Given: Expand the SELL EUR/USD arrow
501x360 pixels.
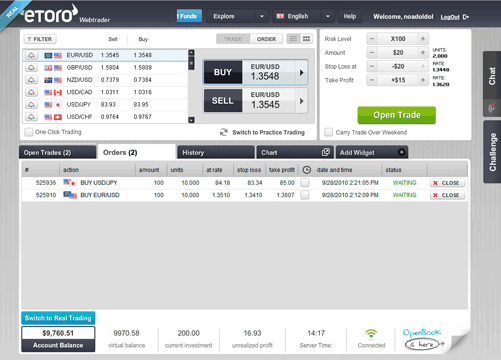Looking at the screenshot, I should click(301, 101).
